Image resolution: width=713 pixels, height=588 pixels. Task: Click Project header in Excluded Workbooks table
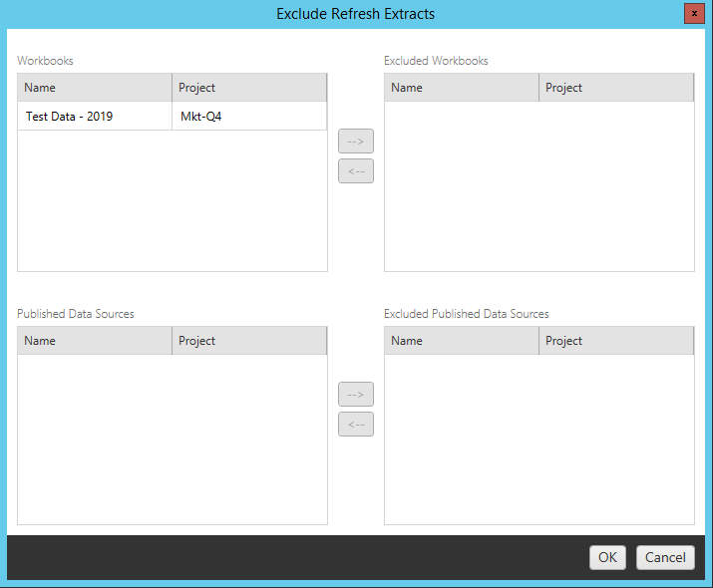[x=616, y=88]
